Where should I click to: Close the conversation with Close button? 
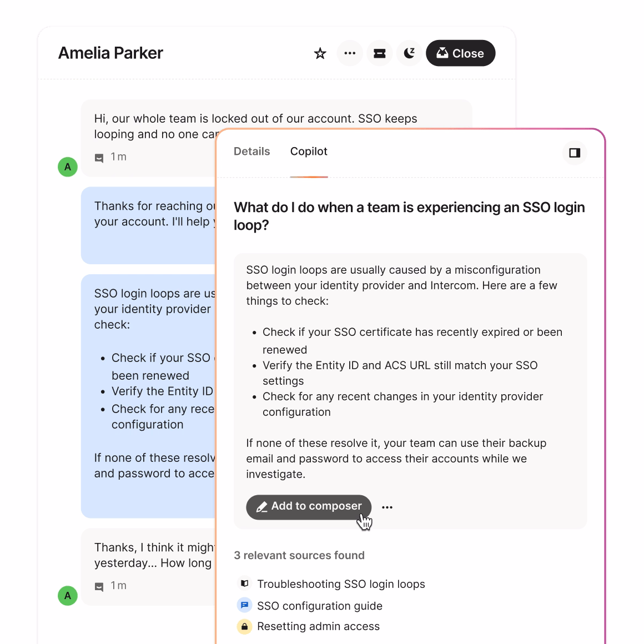click(460, 53)
